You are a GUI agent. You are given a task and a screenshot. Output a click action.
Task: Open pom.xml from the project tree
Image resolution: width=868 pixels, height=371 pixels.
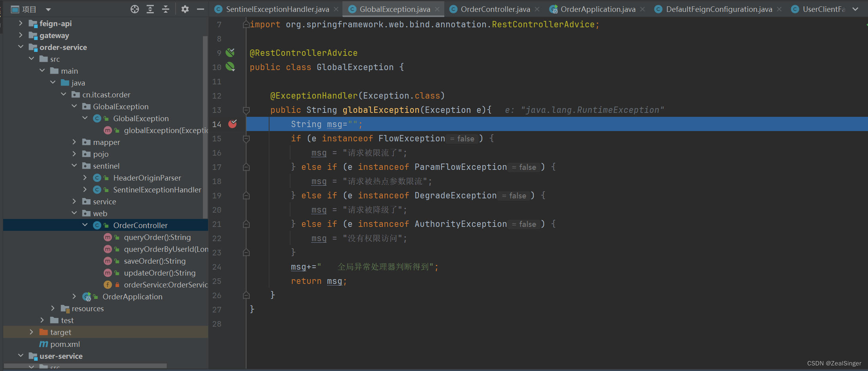pos(65,344)
